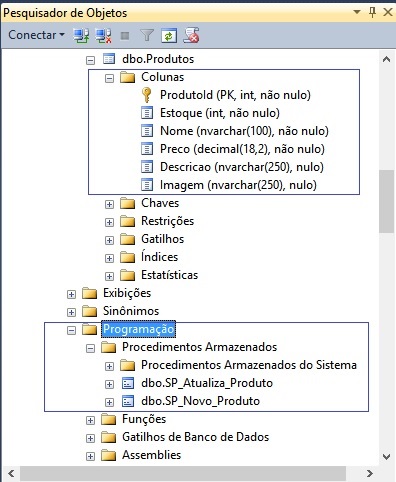
Task: Collapse the Colunas folder
Action: pos(109,79)
